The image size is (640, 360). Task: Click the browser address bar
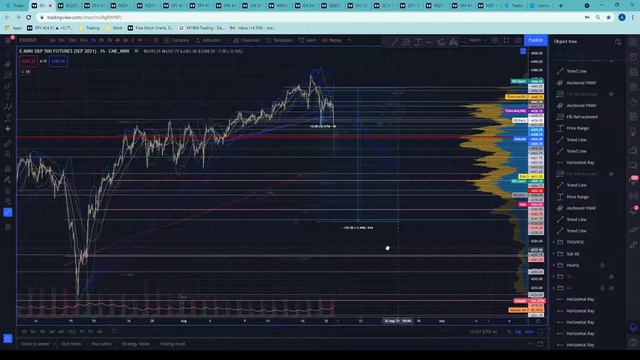tap(310, 18)
